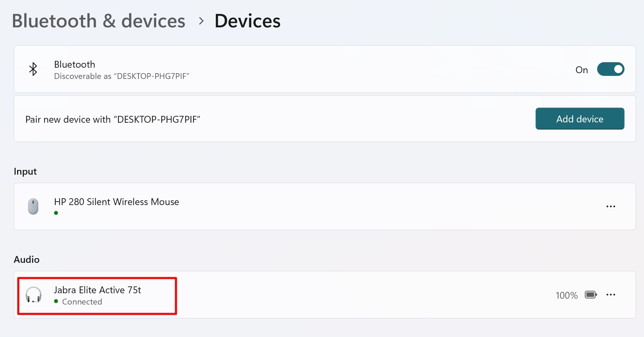Open more options for Jabra Elite Active 75t

611,295
